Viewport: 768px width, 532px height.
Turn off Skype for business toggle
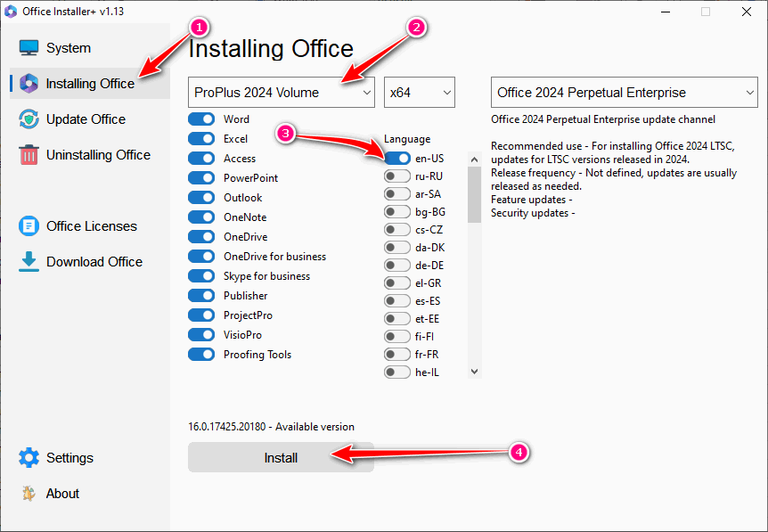tap(201, 275)
